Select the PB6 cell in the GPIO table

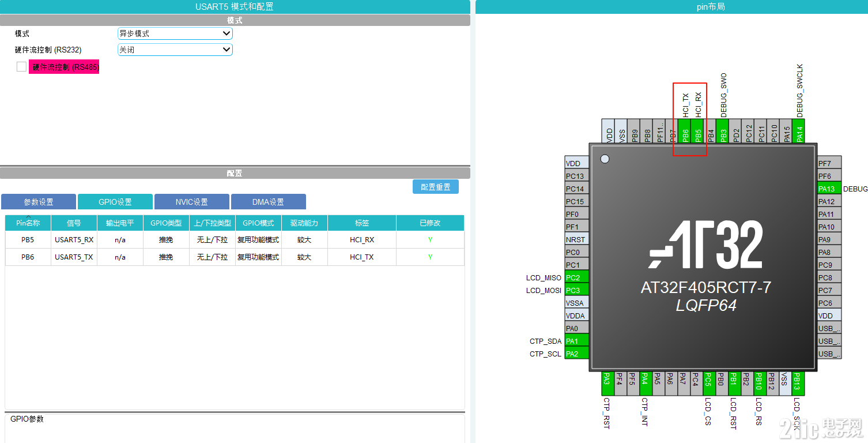pos(28,257)
